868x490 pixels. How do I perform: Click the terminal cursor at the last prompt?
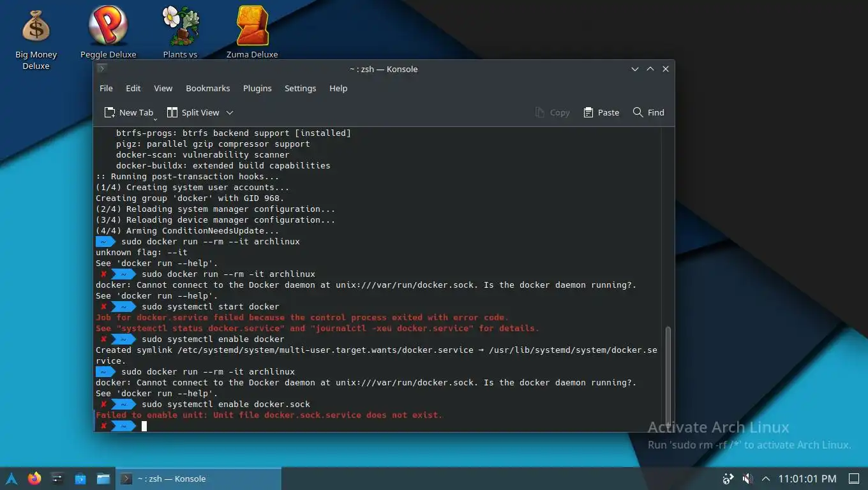(x=144, y=426)
